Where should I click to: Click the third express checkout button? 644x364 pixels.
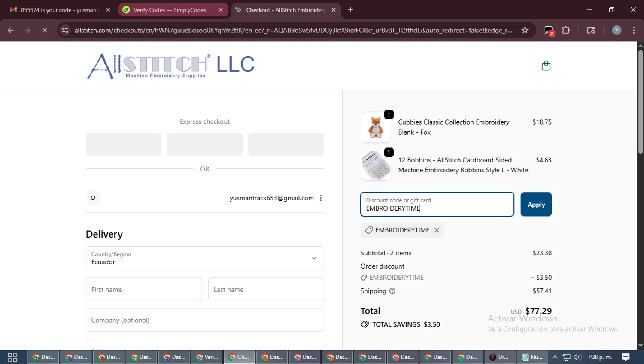(x=286, y=144)
